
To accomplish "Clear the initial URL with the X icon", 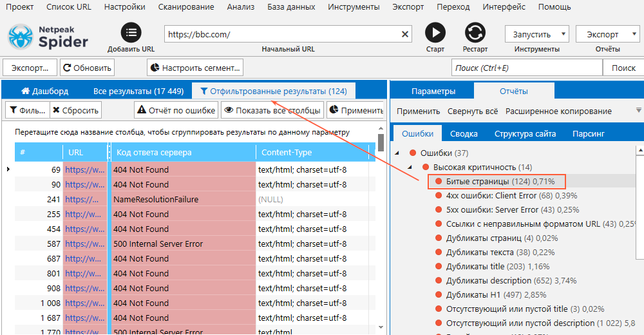I will 405,34.
